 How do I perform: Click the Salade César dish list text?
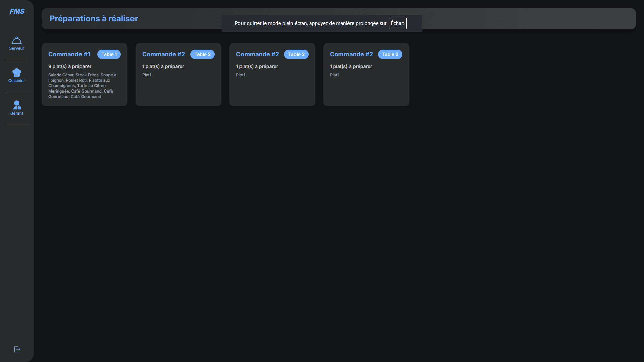point(83,86)
